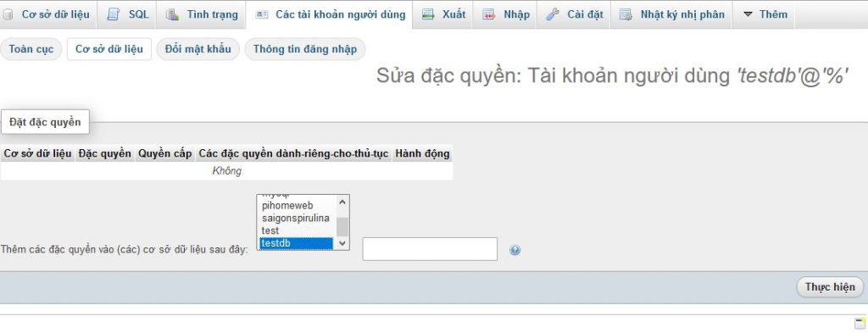Click the Hành động column header
868x333 pixels.
pos(422,153)
